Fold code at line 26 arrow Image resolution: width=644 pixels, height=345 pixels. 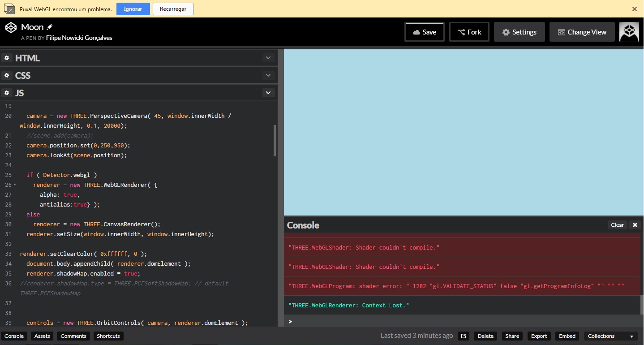point(15,185)
